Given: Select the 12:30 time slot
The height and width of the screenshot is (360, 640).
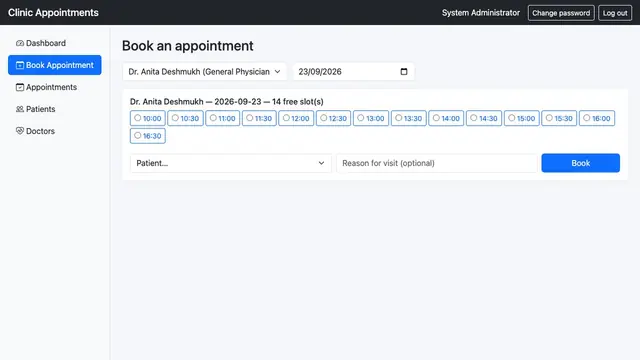Looking at the screenshot, I should [333, 118].
